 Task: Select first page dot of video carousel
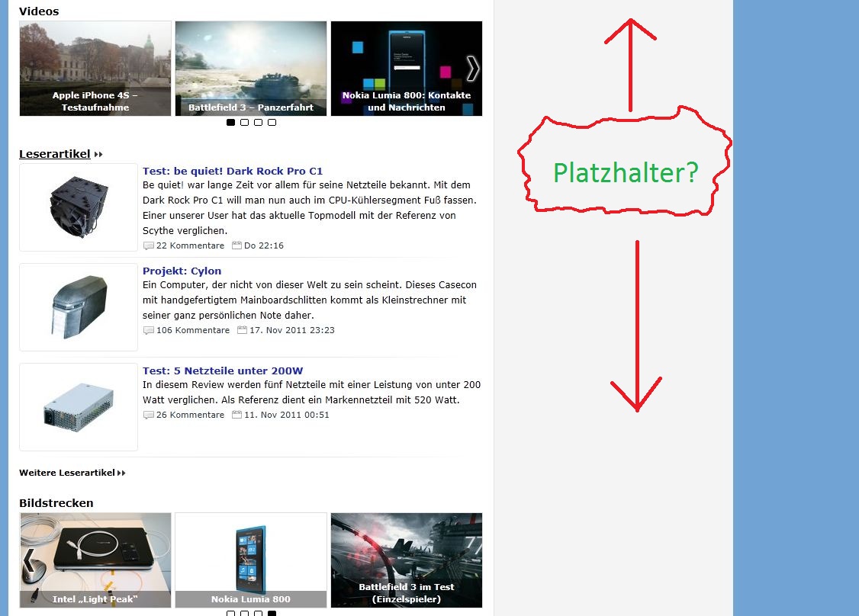point(230,122)
